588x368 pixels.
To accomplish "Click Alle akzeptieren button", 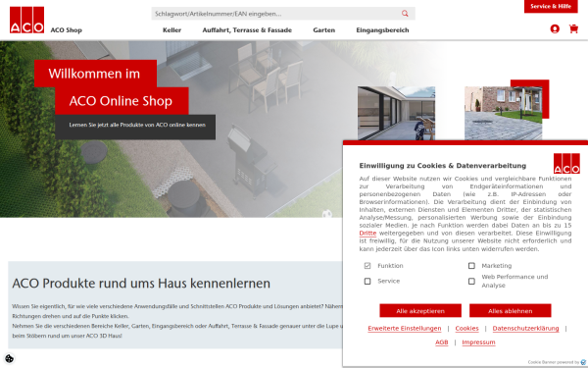I will point(420,310).
